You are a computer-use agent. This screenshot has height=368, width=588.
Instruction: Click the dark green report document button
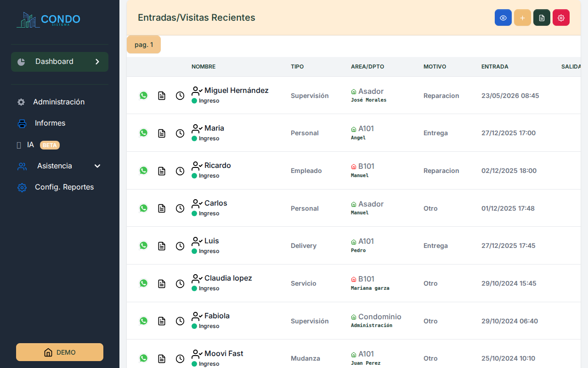click(542, 17)
